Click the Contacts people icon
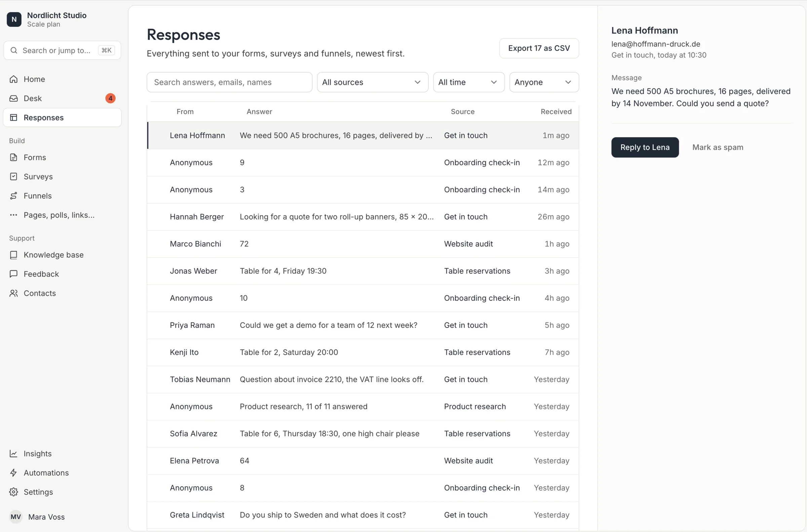The image size is (807, 532). 13,293
